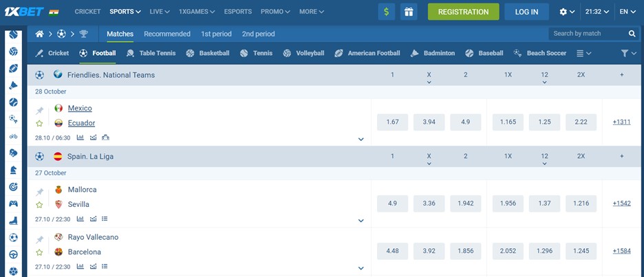
Task: Open Mallorca vs Sevilla list icon
Action: click(105, 219)
